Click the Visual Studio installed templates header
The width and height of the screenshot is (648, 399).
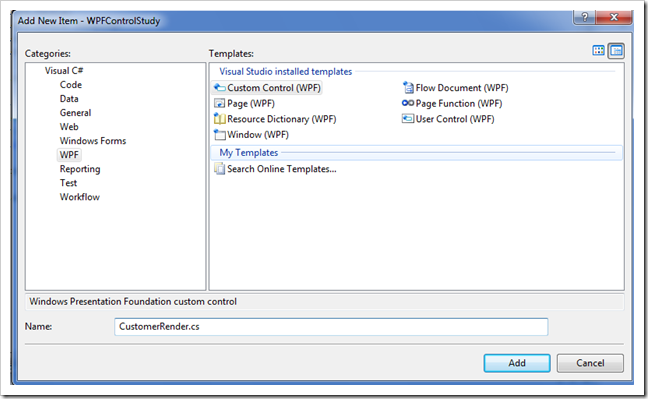pos(286,72)
